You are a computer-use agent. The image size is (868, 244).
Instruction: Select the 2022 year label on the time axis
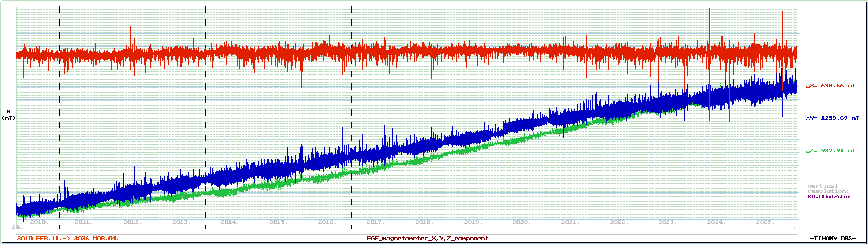(x=618, y=222)
